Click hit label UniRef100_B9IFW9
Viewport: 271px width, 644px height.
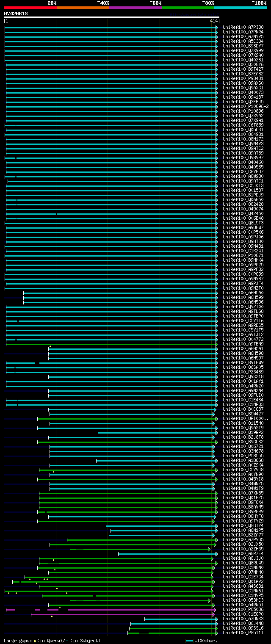click(x=243, y=362)
